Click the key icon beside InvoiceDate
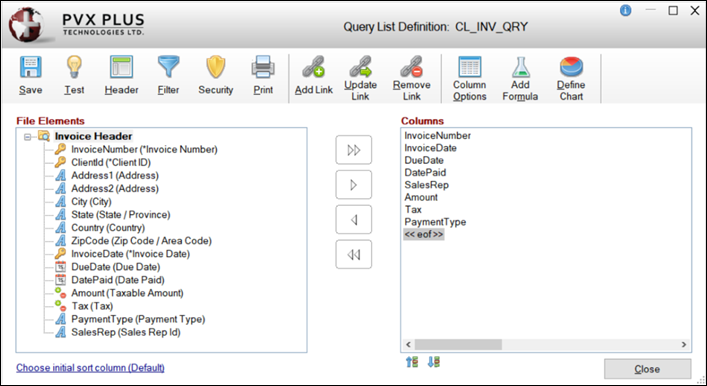The width and height of the screenshot is (707, 386). click(x=60, y=254)
